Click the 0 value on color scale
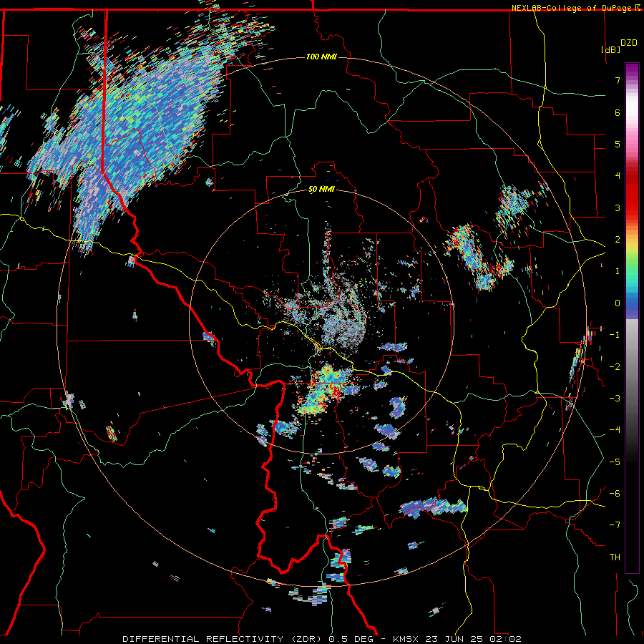Image resolution: width=644 pixels, height=644 pixels. [x=618, y=303]
